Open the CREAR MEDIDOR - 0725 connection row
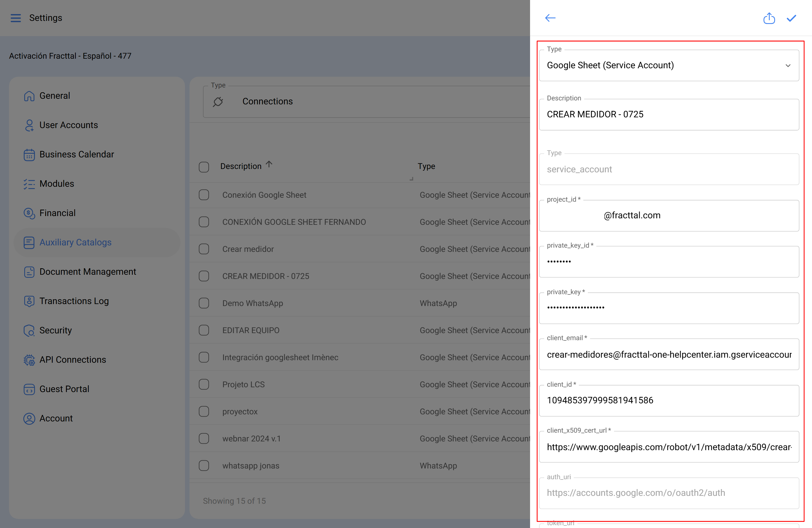 coord(265,276)
